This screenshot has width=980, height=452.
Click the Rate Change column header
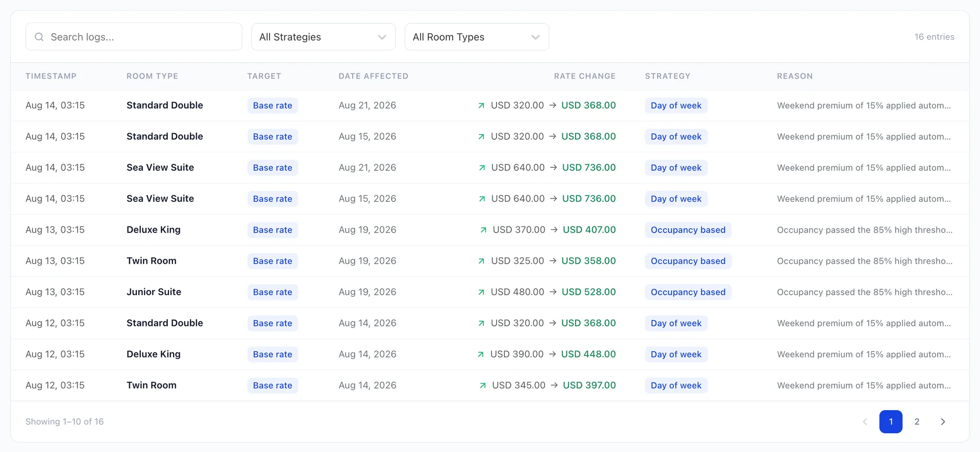[585, 76]
